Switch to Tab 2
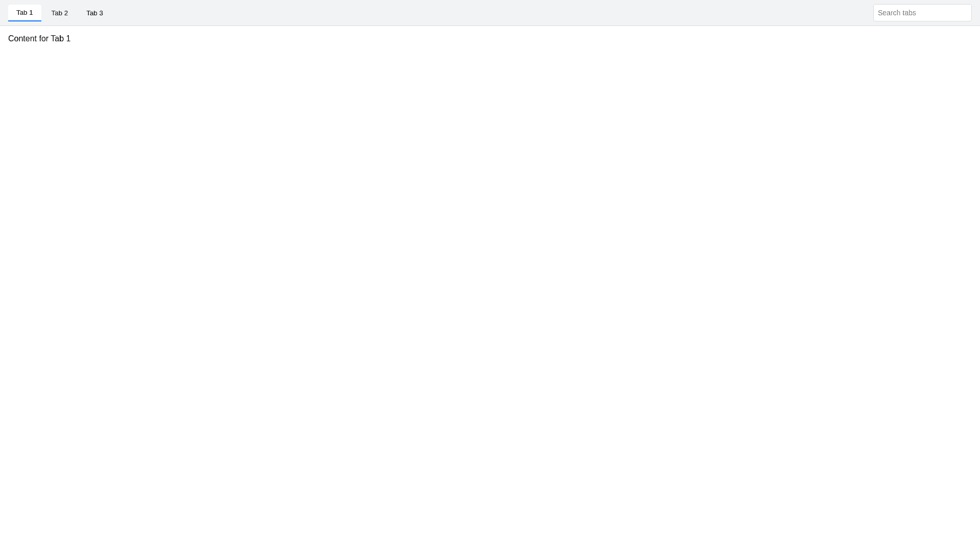 point(59,13)
